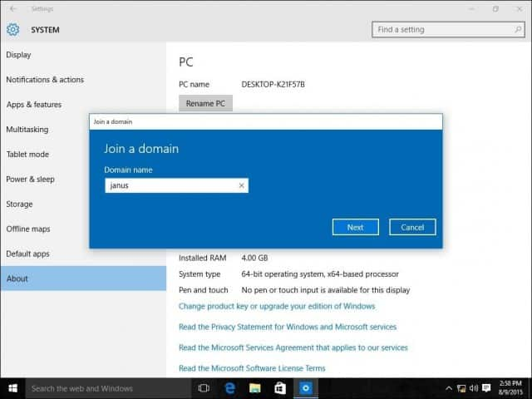Clear the Domain name field with the X icon
Image resolution: width=532 pixels, height=399 pixels.
pyautogui.click(x=242, y=185)
